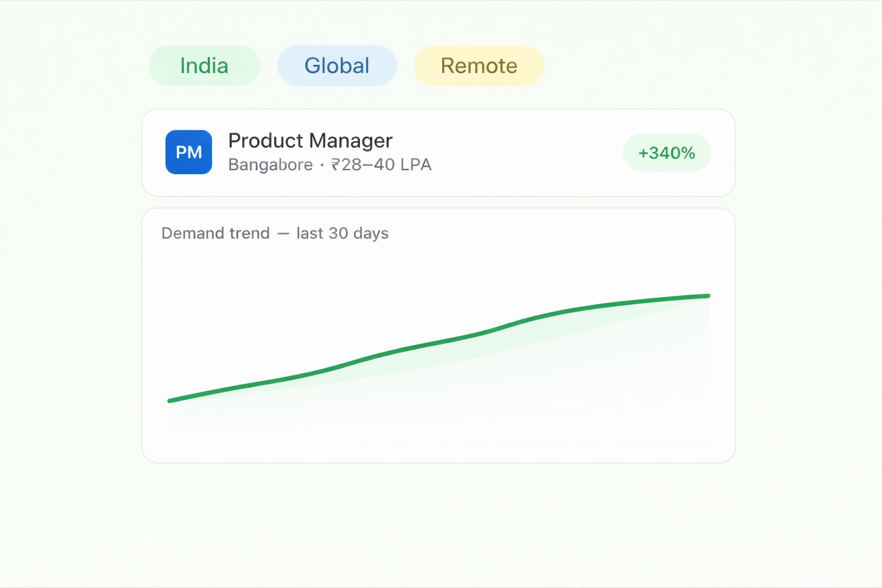Select the India filter chip

pyautogui.click(x=204, y=66)
